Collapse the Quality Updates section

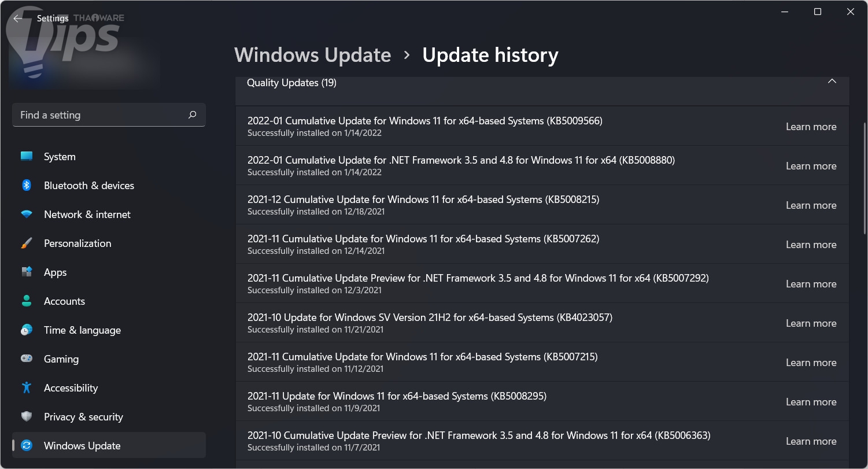(832, 82)
